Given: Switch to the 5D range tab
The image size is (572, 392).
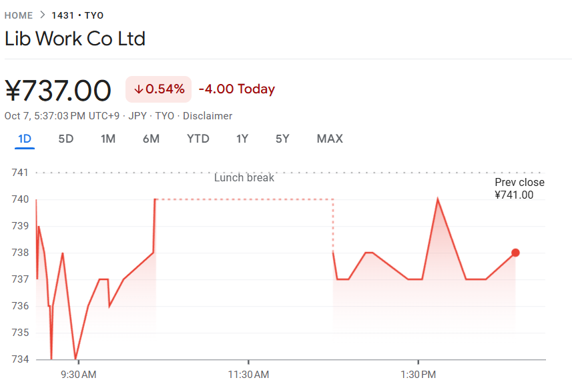Looking at the screenshot, I should pyautogui.click(x=66, y=139).
